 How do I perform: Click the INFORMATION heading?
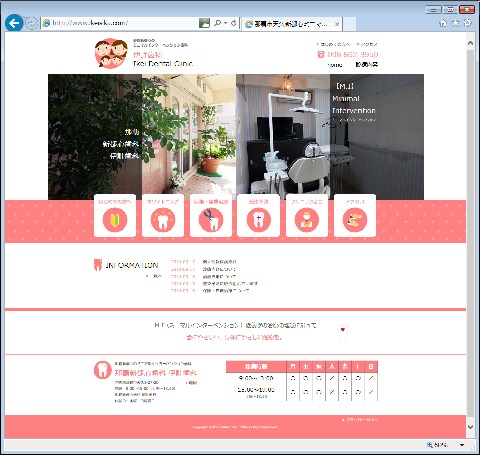click(x=132, y=265)
